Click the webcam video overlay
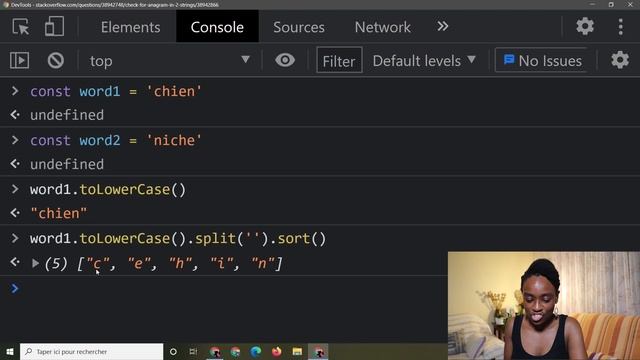 (x=544, y=306)
